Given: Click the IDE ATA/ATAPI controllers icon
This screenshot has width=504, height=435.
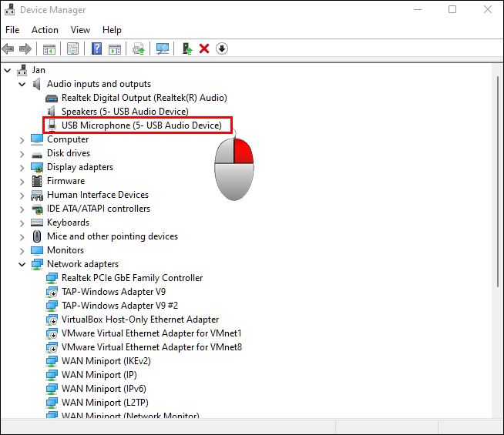Looking at the screenshot, I should 37,209.
